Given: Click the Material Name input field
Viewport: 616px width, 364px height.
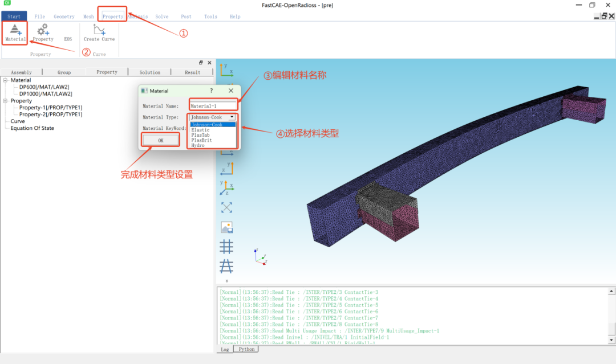Looking at the screenshot, I should 213,106.
